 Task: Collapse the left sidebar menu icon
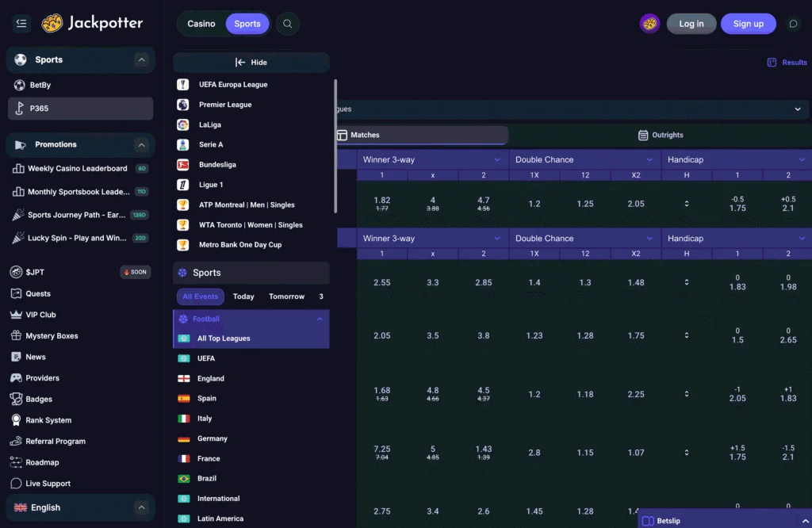click(21, 23)
